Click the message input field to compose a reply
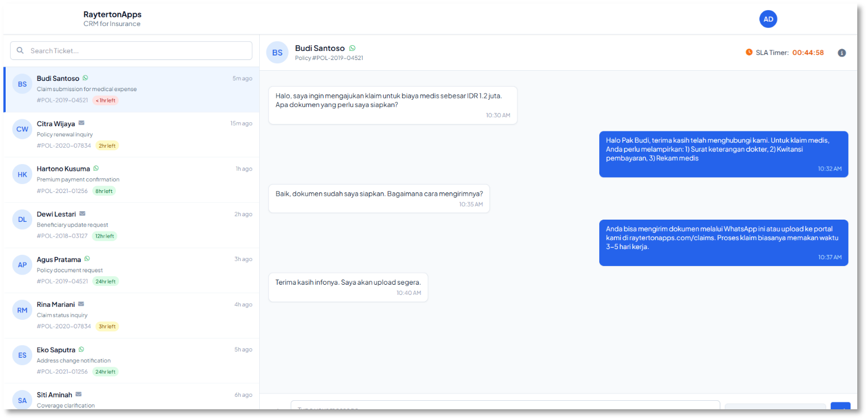 pos(504,408)
